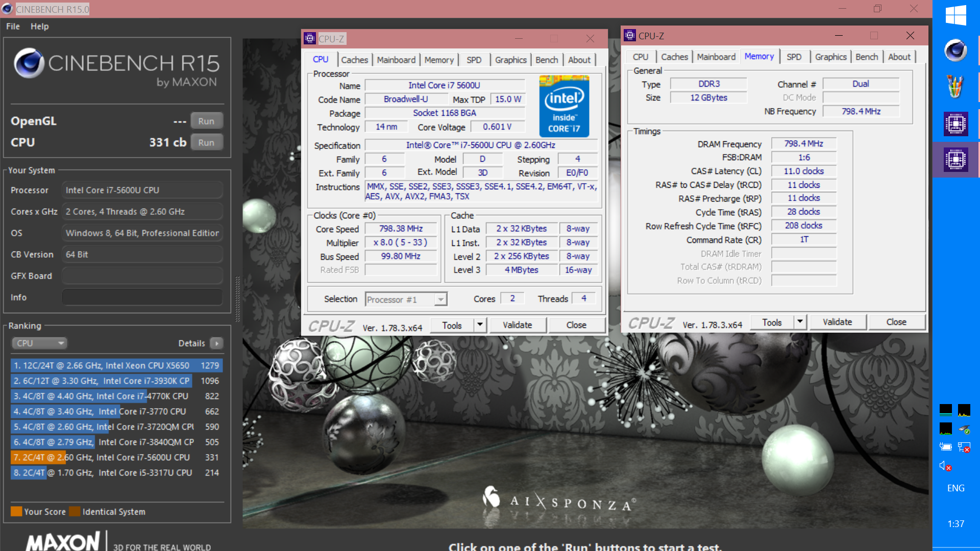The width and height of the screenshot is (980, 551).
Task: Select the highlighted i7-5600U ranking row
Action: click(x=116, y=458)
